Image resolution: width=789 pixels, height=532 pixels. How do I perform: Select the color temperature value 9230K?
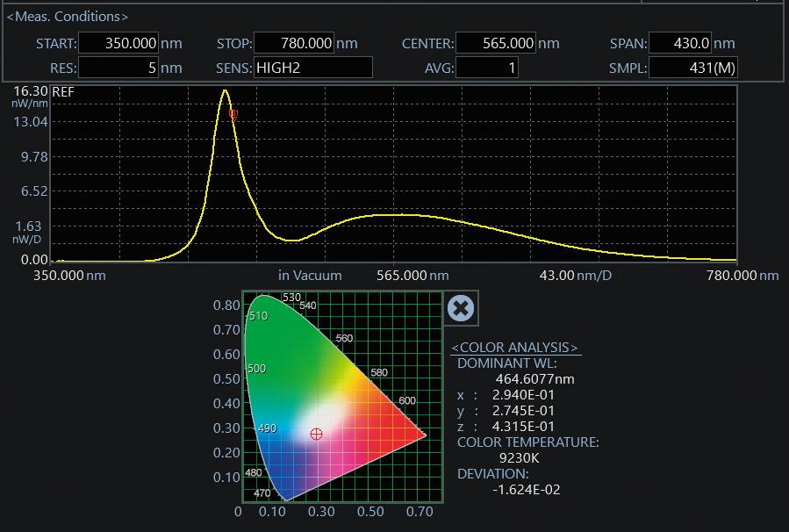point(520,458)
